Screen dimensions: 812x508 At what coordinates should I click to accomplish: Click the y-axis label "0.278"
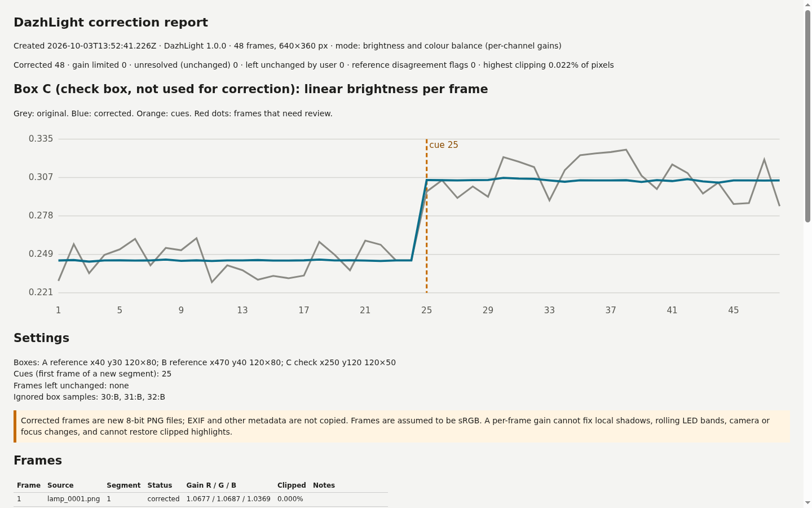(x=41, y=216)
